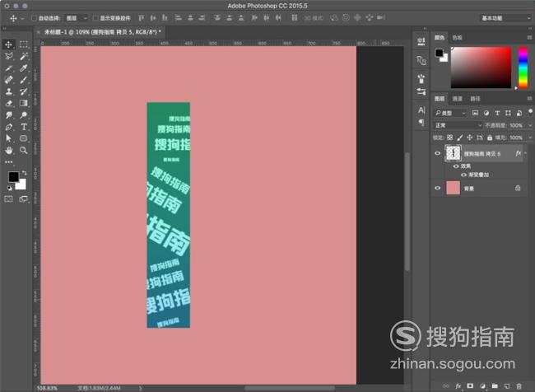Image resolution: width=535 pixels, height=392 pixels.
Task: Select the Eraser tool
Action: pos(8,103)
